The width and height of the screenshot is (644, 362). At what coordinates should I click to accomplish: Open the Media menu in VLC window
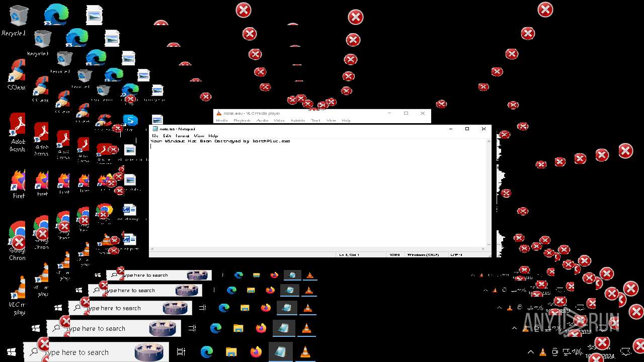(222, 120)
